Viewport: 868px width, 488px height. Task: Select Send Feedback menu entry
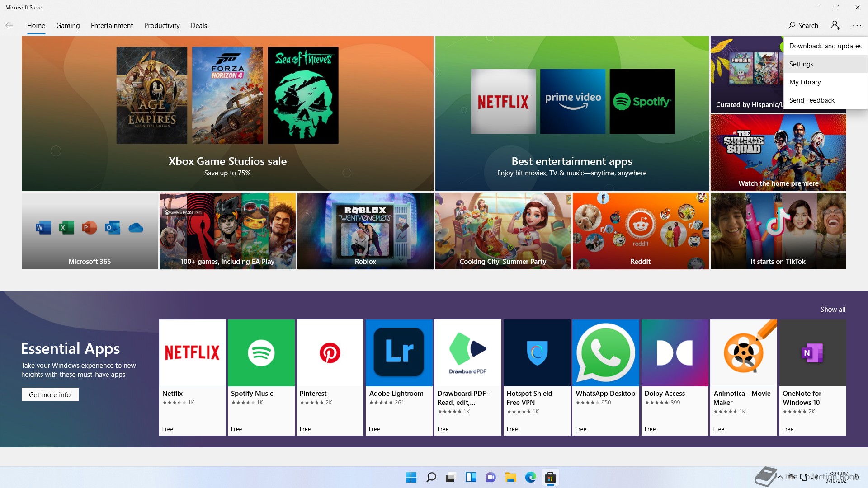[x=826, y=100]
